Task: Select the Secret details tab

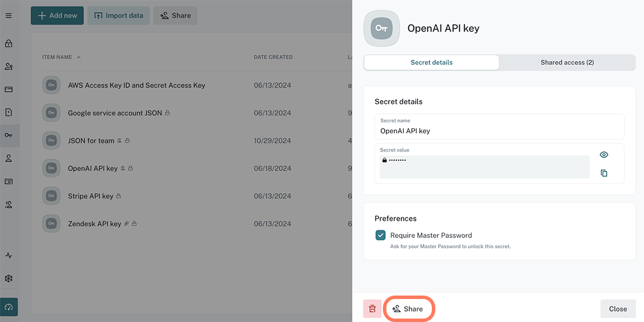Action: (x=431, y=62)
